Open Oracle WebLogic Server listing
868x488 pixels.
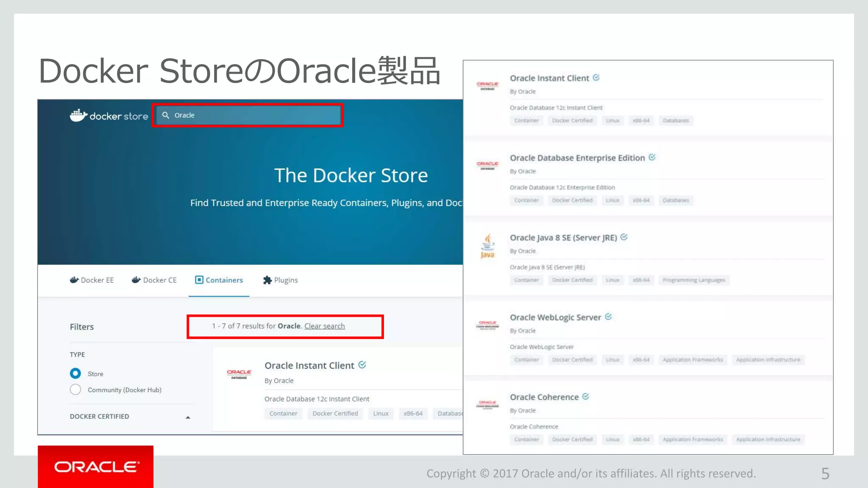click(x=555, y=317)
